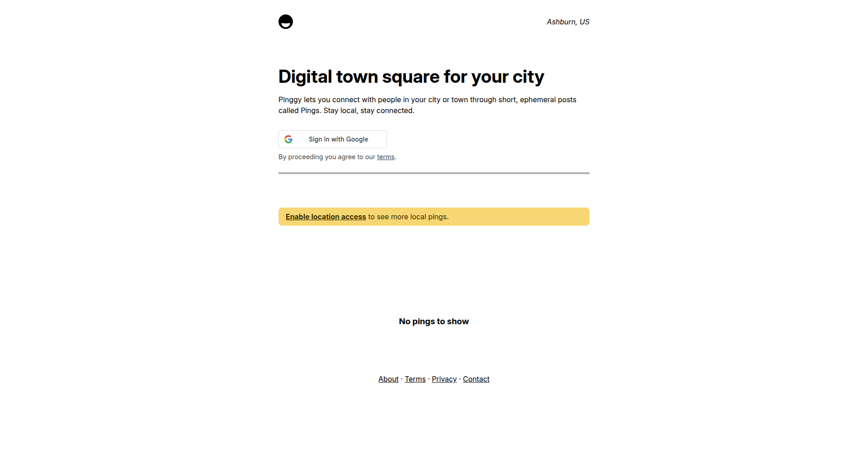Viewport: 868px width, 449px height.
Task: Open the home page via the black circle logo
Action: coord(286,22)
